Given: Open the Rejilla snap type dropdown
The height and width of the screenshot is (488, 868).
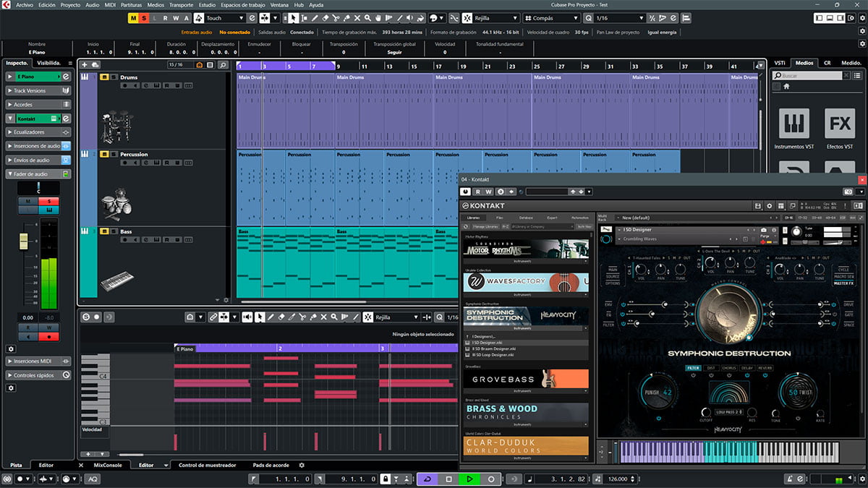Looking at the screenshot, I should 495,17.
